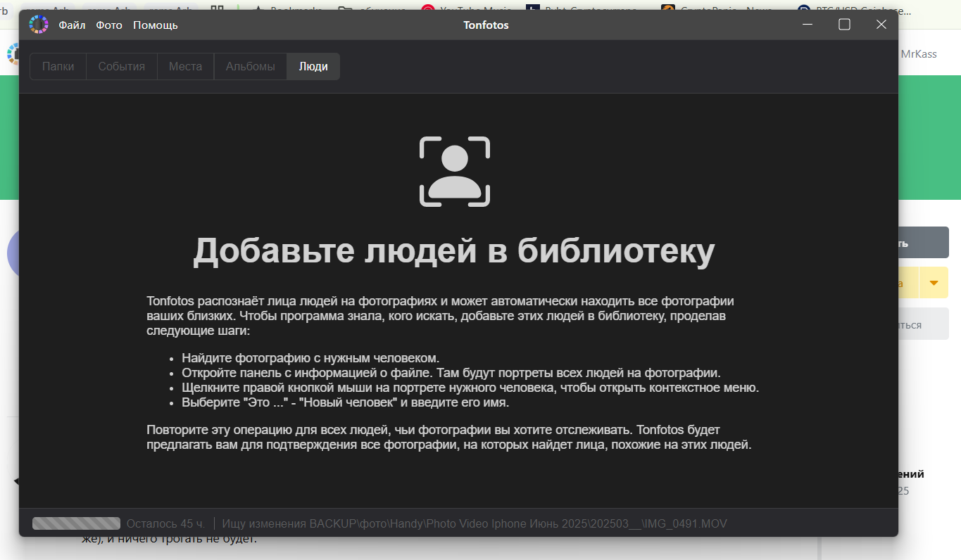
Task: Minimize the Tonfotos window
Action: (x=808, y=25)
